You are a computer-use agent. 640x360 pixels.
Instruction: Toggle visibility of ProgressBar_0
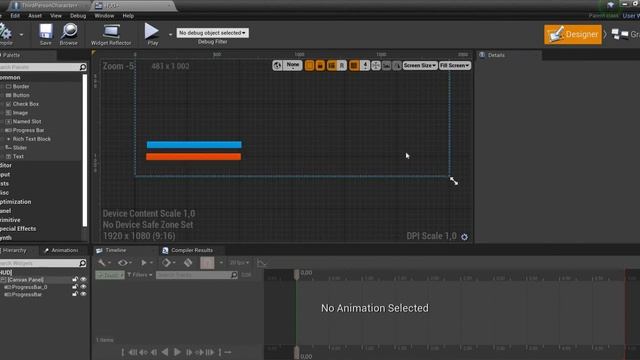(84, 287)
